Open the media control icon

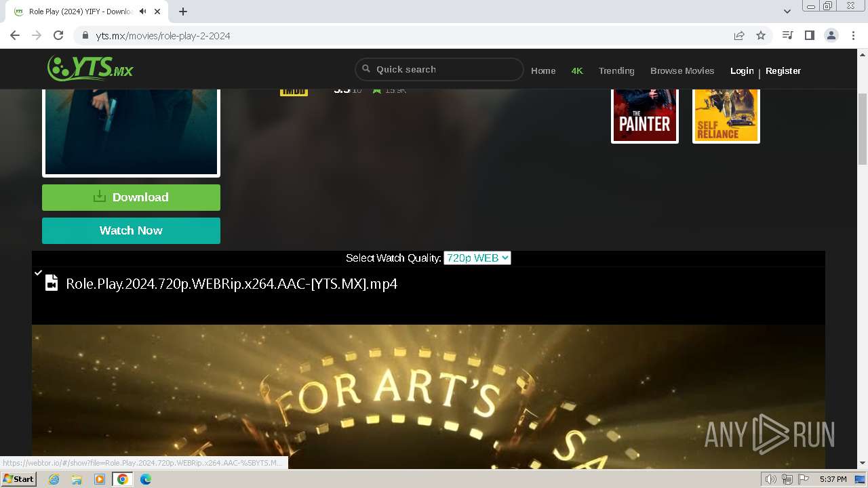787,35
